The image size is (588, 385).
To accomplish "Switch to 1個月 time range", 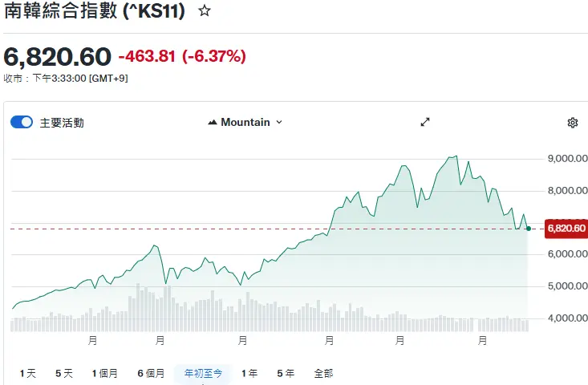I will click(x=105, y=374).
